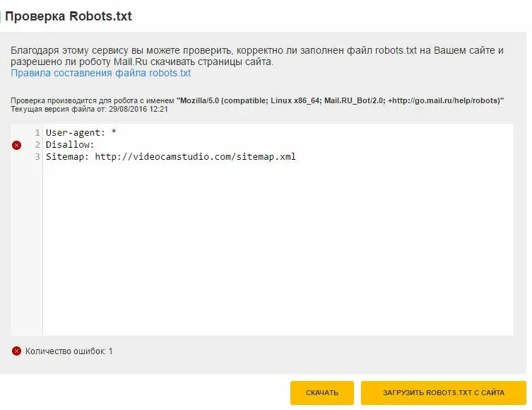
Task: Open the robots.txt rules link
Action: tap(101, 73)
